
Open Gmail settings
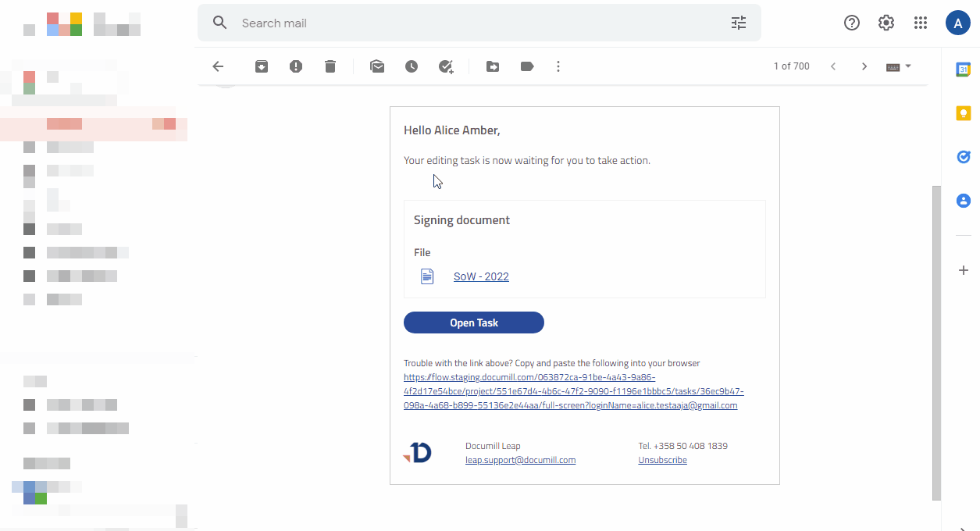click(886, 23)
